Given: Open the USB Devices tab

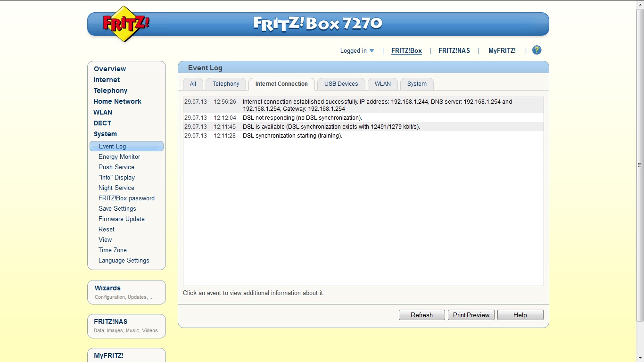Looking at the screenshot, I should point(341,84).
